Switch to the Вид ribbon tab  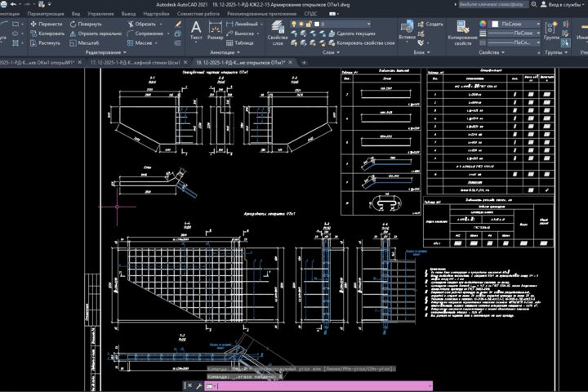pos(76,14)
